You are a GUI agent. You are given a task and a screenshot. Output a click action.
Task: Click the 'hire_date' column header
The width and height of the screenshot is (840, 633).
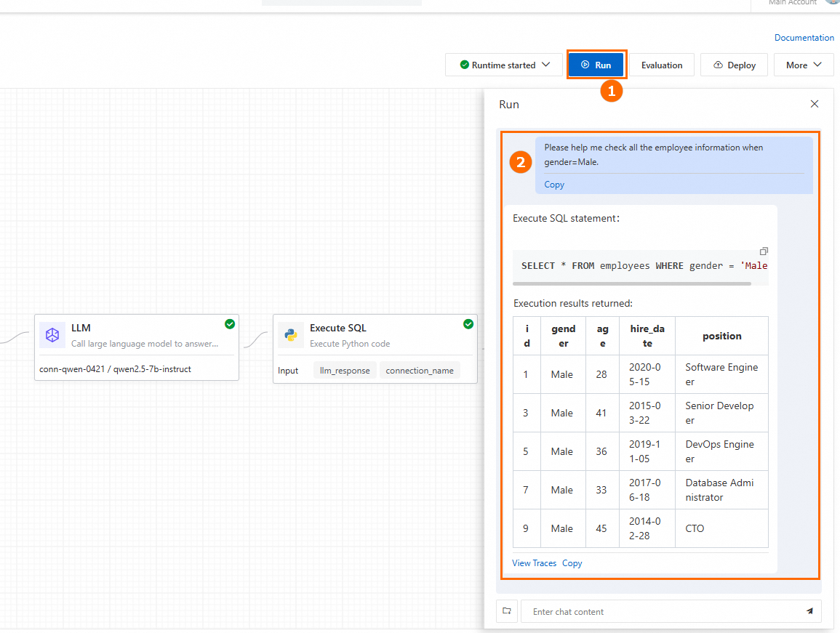click(647, 336)
